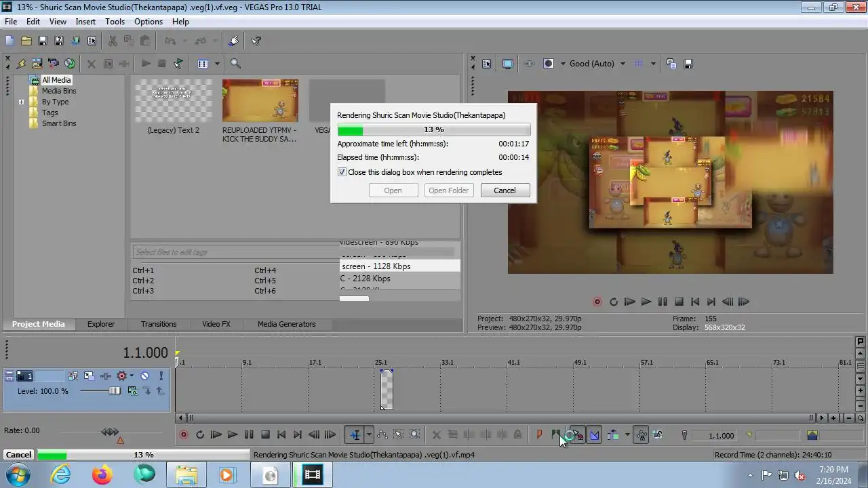Expand the By Type tree node
The image size is (868, 488).
click(22, 102)
